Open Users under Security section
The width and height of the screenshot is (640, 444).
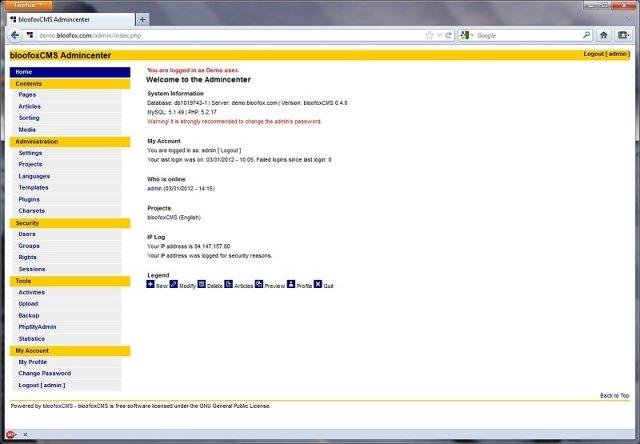(27, 234)
